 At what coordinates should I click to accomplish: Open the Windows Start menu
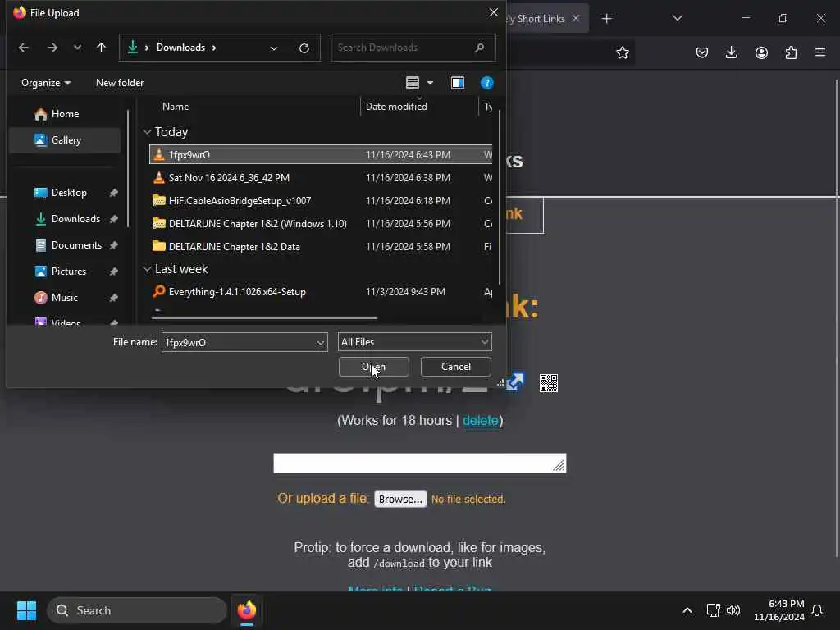coord(26,610)
